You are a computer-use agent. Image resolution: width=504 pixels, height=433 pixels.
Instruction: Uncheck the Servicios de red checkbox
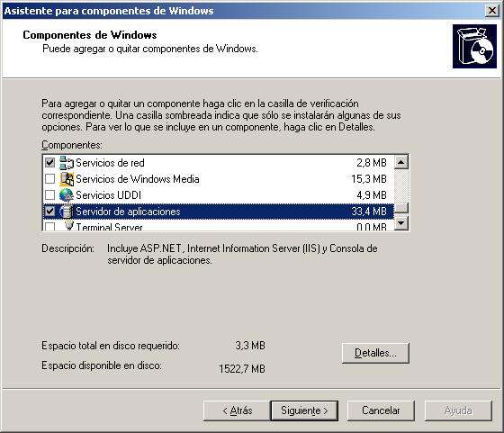tap(49, 163)
